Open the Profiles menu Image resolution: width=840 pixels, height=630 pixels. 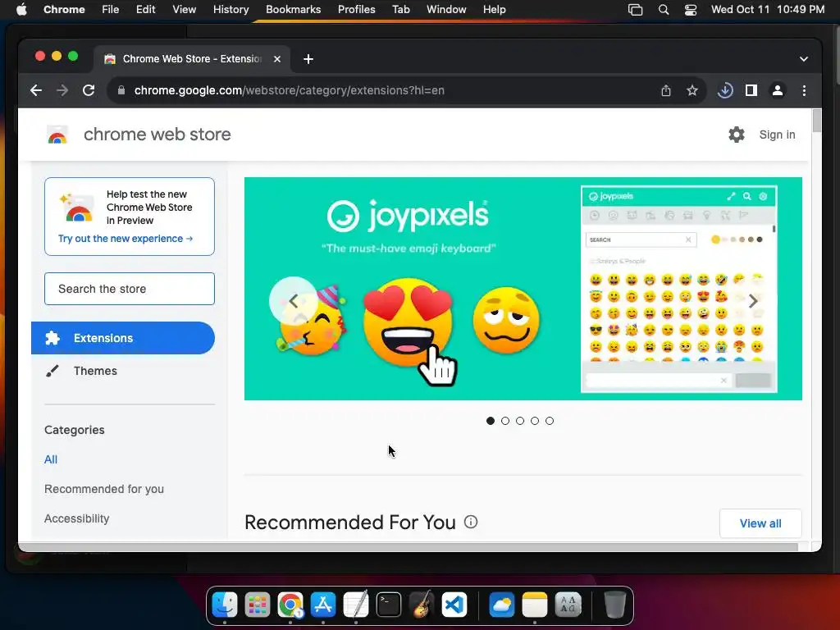click(356, 10)
